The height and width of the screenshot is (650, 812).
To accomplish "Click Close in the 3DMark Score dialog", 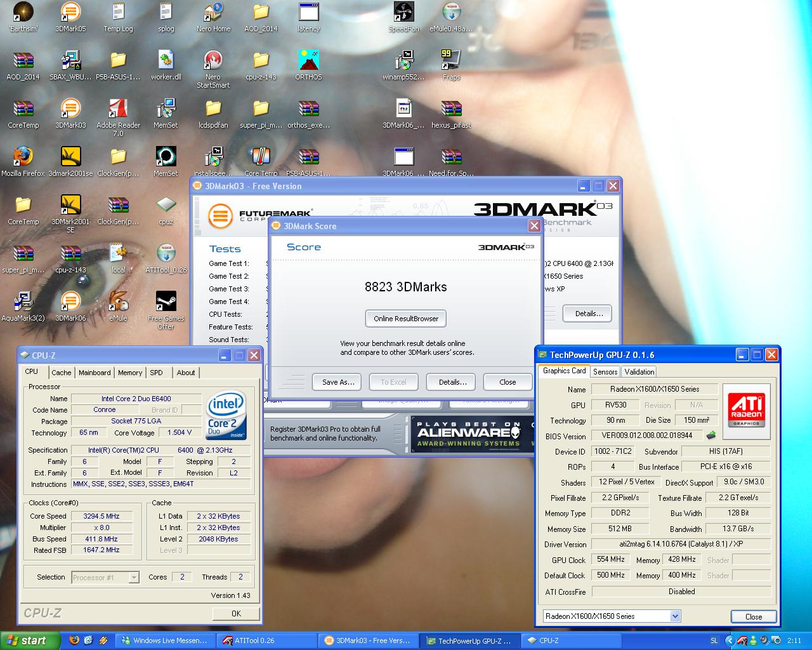I will [507, 381].
